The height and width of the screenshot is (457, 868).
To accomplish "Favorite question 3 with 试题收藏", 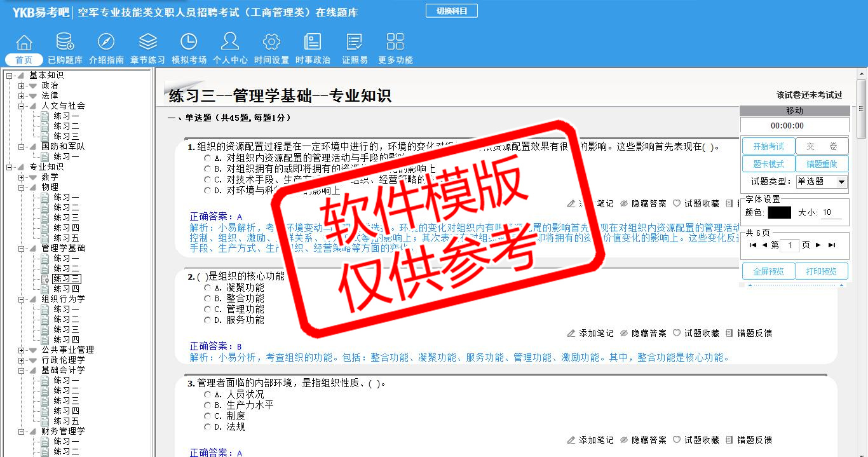I will coord(696,440).
